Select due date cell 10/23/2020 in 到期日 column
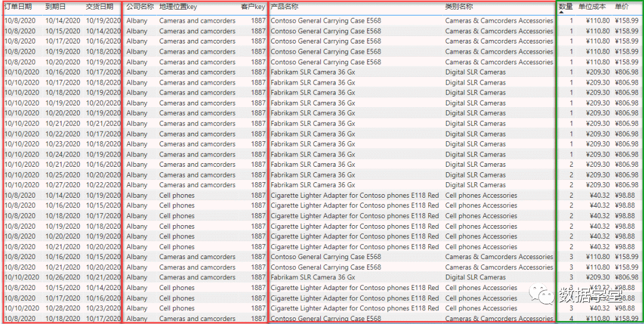This screenshot has width=644, height=324. point(63,144)
